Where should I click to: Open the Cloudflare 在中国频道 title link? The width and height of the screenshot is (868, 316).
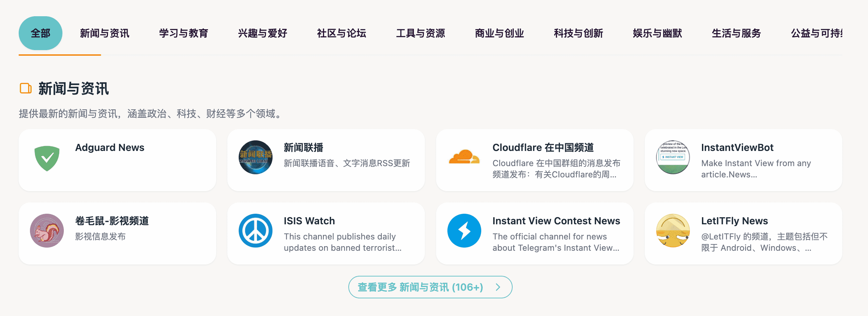coord(543,147)
